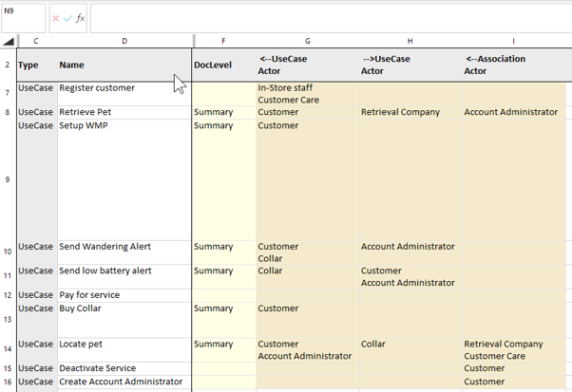Click 'Customer' actor in Buy Collar row

[x=308, y=320]
